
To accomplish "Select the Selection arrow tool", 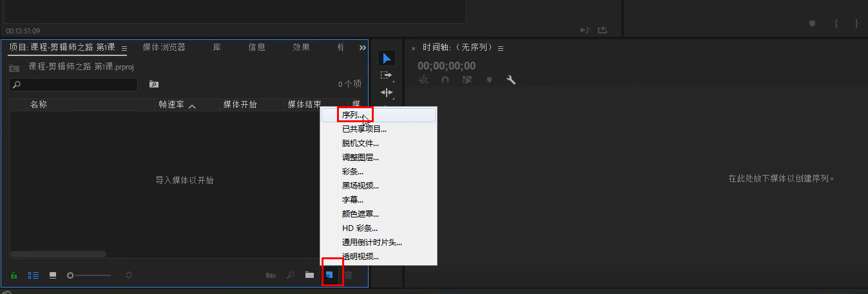I will point(386,59).
